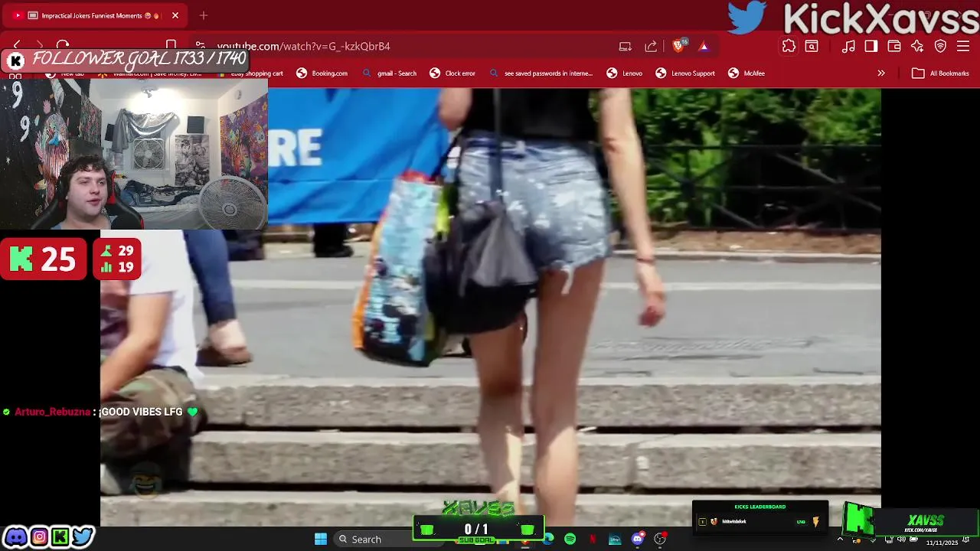Click the search tabs icon beside Extensions

[x=812, y=47]
